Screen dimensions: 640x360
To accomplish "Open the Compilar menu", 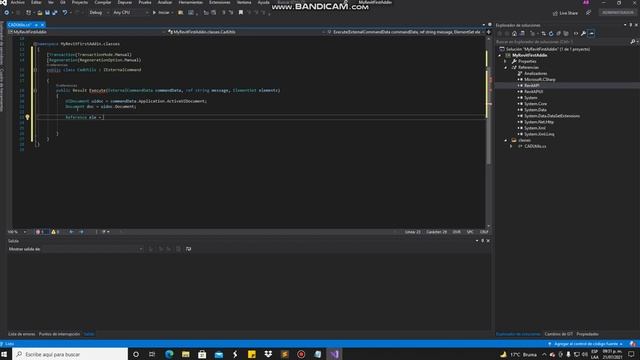I will tap(102, 2).
